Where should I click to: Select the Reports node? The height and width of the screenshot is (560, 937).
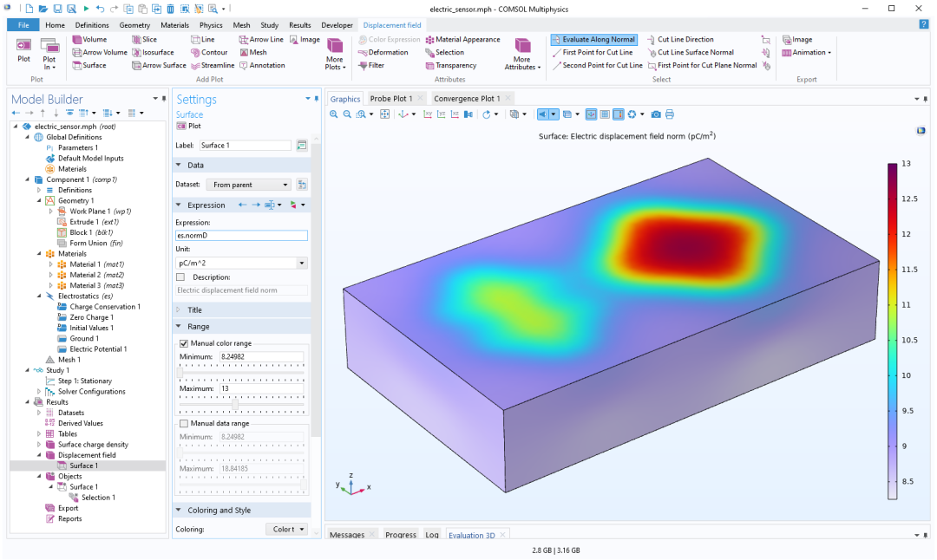69,518
